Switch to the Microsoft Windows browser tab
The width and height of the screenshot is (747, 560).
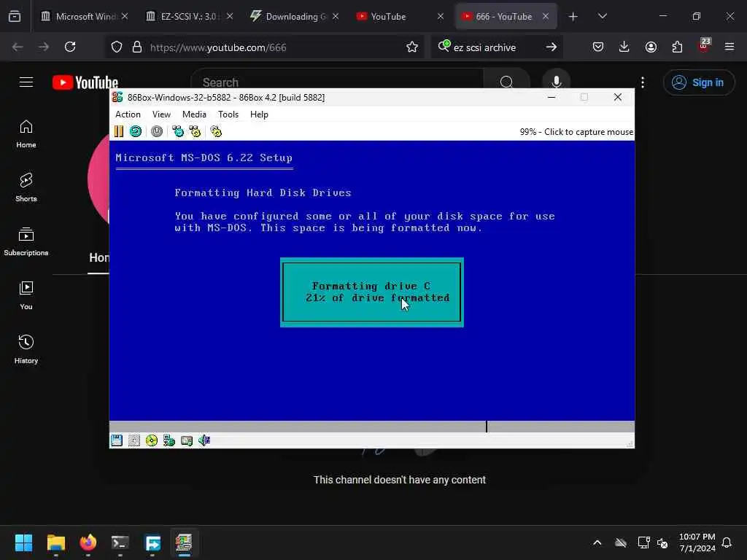click(85, 16)
